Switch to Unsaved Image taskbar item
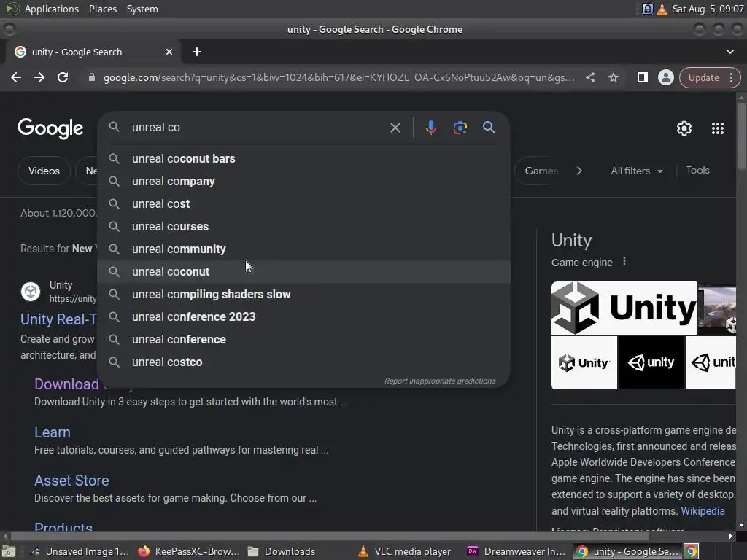This screenshot has height=560, width=747. [80, 551]
